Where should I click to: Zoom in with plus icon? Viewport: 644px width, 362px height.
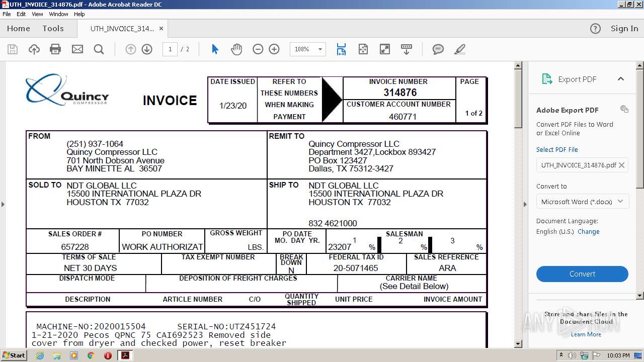274,49
